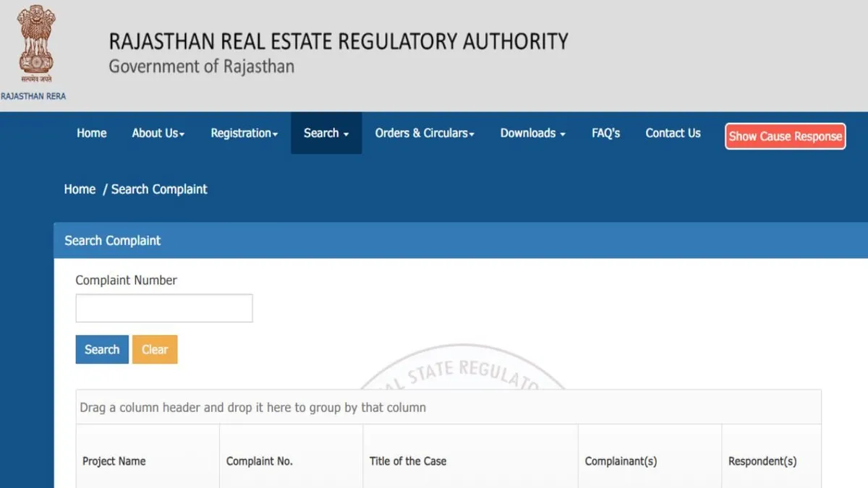The width and height of the screenshot is (868, 488).
Task: Select the Home menu item
Action: (x=91, y=133)
